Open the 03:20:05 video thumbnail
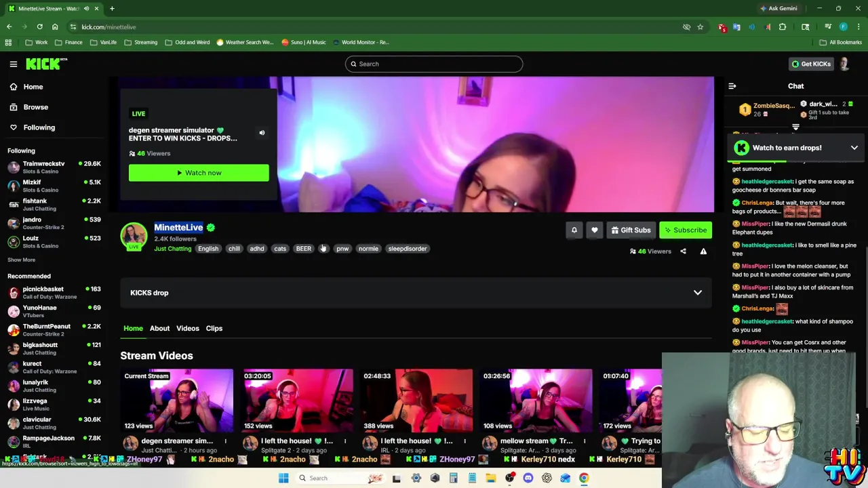Image resolution: width=868 pixels, height=488 pixels. pyautogui.click(x=296, y=401)
